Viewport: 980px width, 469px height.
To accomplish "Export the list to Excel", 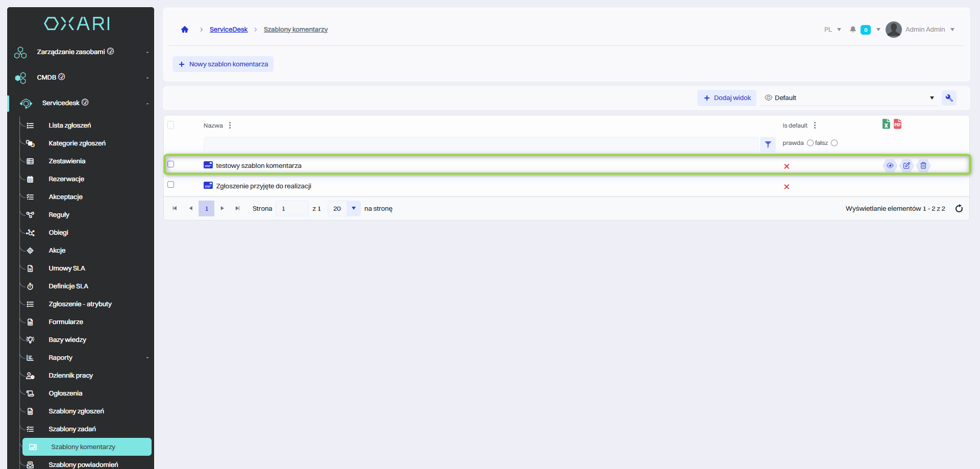I will coord(886,124).
